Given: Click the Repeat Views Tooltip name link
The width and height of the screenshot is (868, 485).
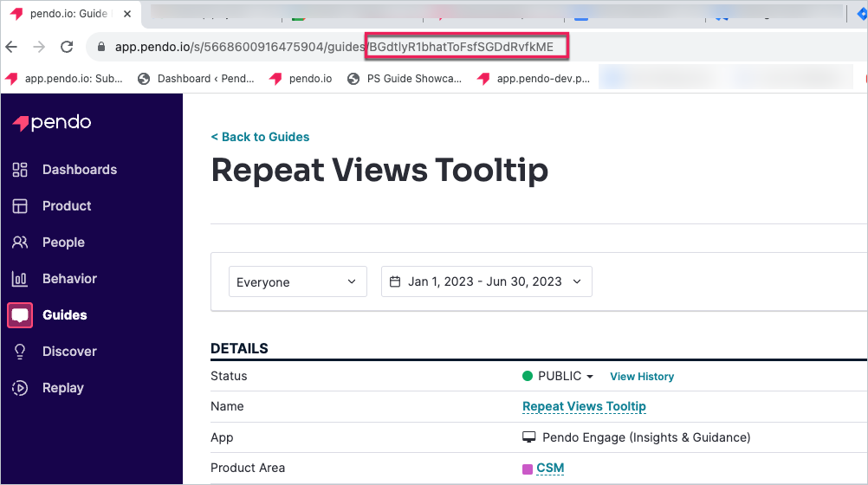Looking at the screenshot, I should 584,406.
